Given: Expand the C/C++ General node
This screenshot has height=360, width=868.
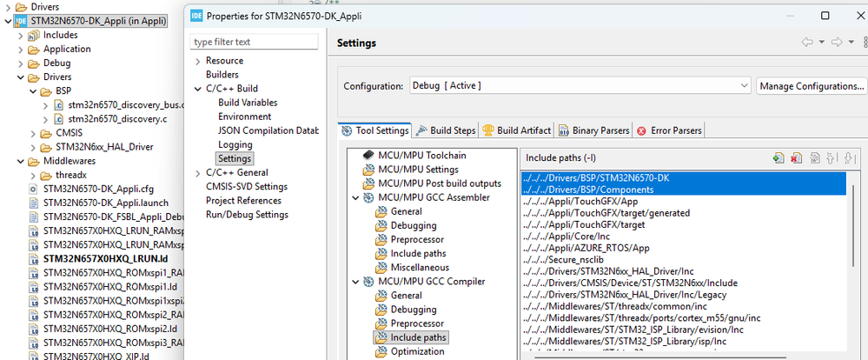Looking at the screenshot, I should coord(197,173).
